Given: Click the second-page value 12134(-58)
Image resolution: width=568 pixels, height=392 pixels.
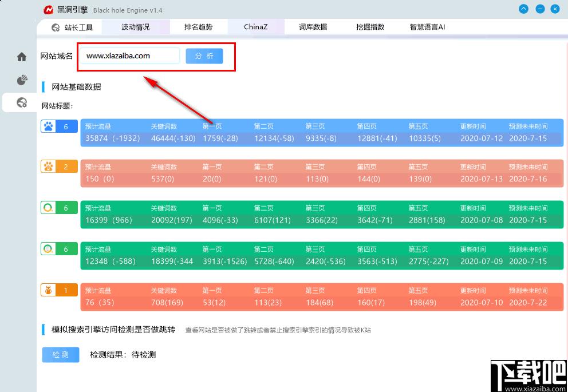Looking at the screenshot, I should [x=274, y=138].
